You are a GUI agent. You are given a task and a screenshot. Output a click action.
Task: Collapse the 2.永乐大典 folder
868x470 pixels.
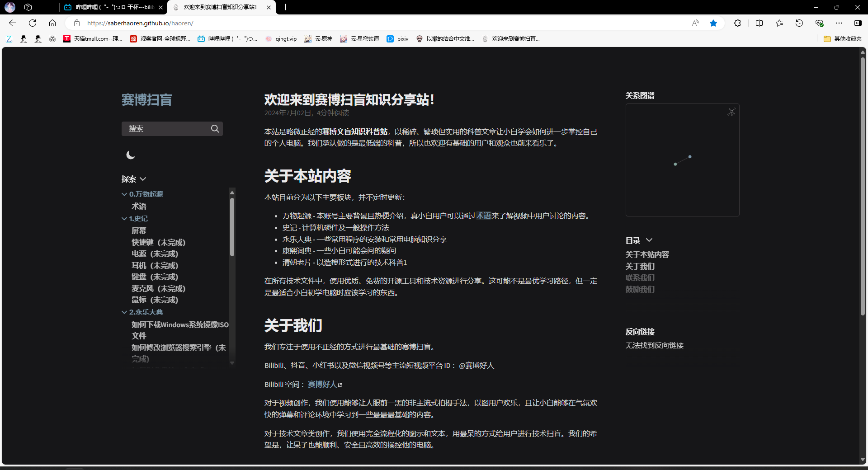click(124, 312)
